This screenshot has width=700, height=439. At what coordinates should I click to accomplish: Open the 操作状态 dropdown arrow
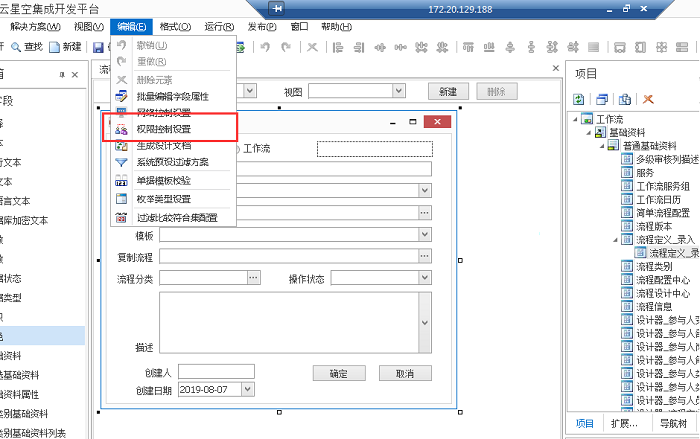425,277
